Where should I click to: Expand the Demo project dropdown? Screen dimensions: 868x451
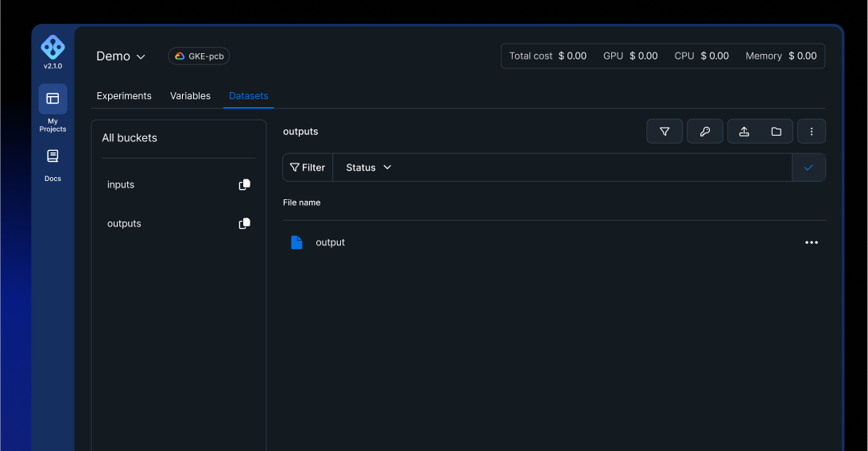pos(121,56)
